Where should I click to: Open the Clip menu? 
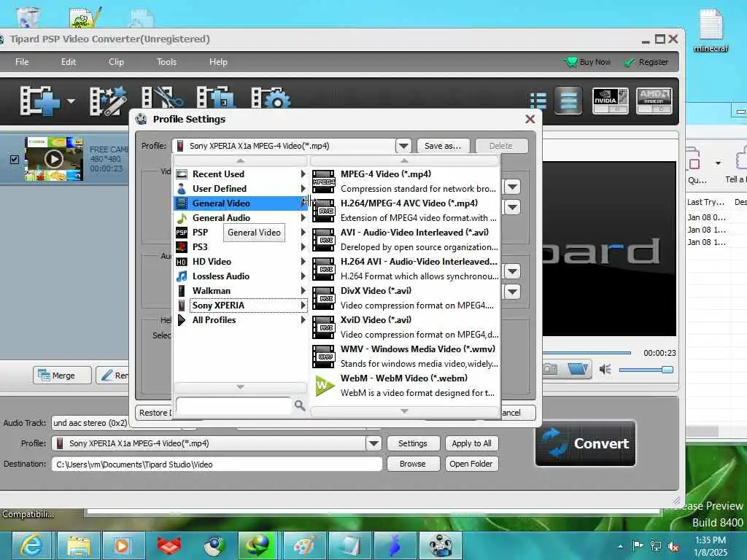pos(116,62)
